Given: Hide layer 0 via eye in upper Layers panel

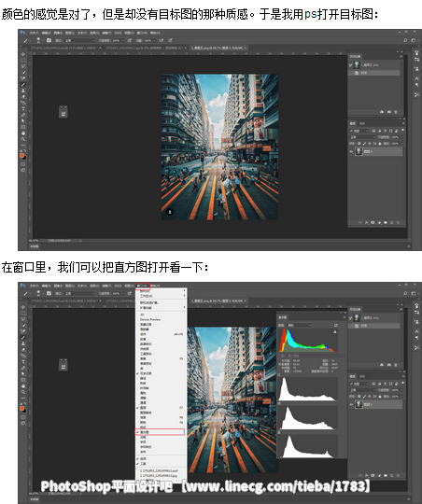Looking at the screenshot, I should [351, 152].
